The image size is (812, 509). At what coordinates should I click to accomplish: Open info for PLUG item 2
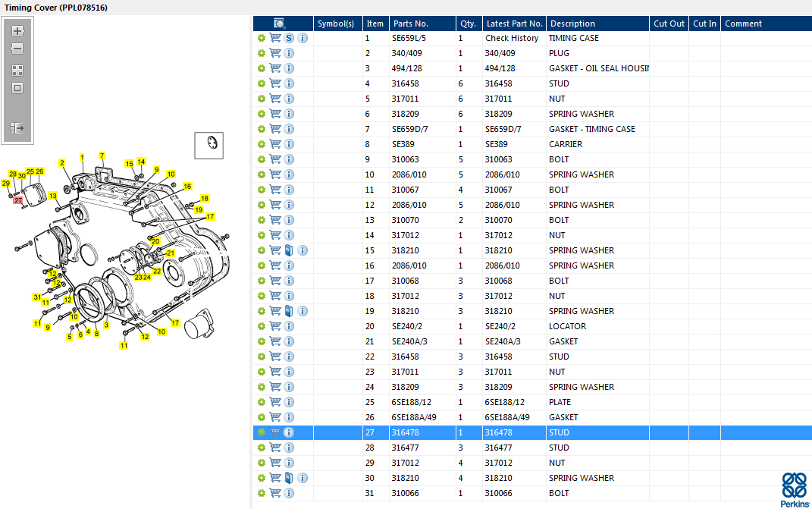click(x=289, y=53)
